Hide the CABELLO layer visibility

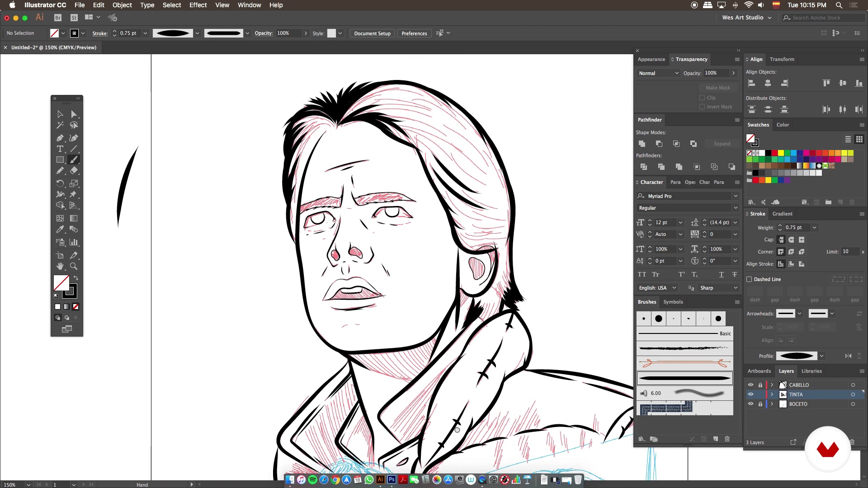750,385
